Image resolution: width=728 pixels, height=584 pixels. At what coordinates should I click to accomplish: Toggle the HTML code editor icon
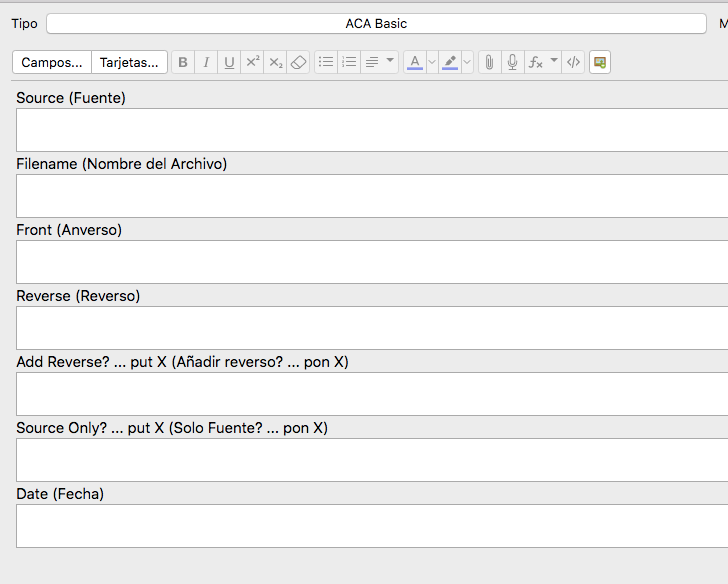click(573, 62)
